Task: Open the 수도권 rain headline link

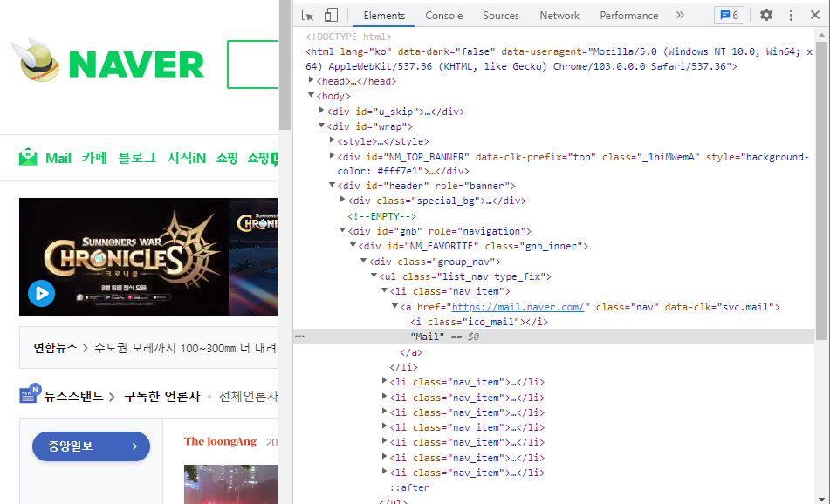Action: [x=185, y=348]
